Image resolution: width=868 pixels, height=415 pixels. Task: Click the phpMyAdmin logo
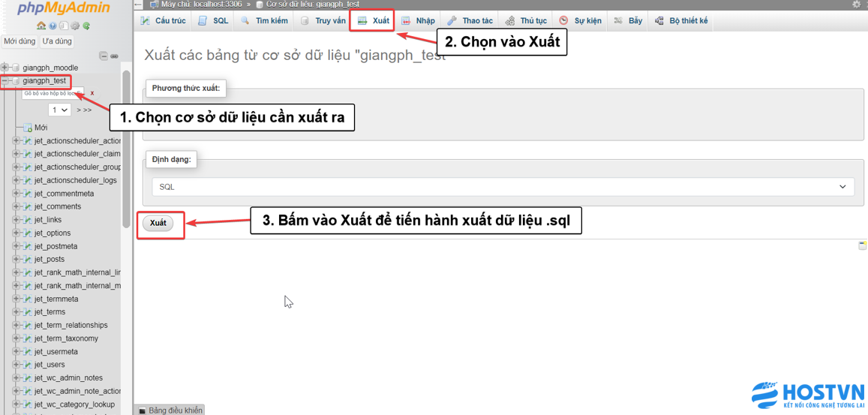point(64,9)
